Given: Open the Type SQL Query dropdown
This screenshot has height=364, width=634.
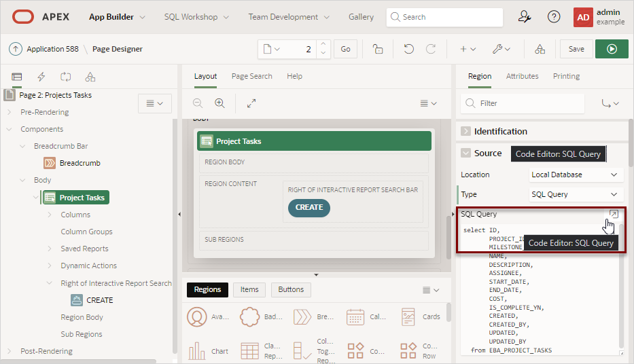Looking at the screenshot, I should tap(576, 194).
